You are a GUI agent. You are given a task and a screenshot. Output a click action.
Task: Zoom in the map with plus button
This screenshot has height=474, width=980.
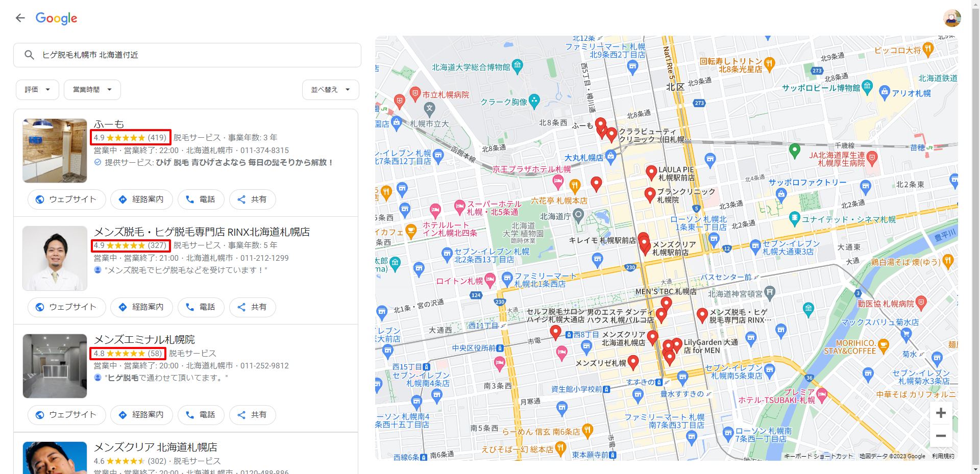click(941, 413)
